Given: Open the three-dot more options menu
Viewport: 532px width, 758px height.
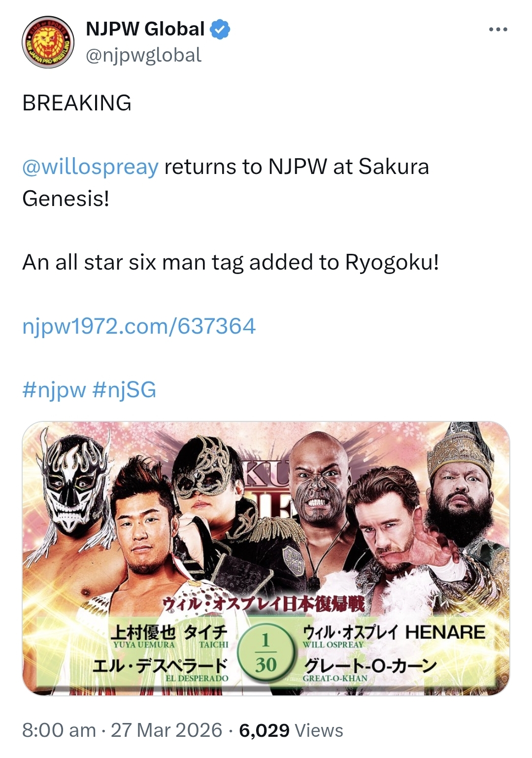Looking at the screenshot, I should [498, 30].
